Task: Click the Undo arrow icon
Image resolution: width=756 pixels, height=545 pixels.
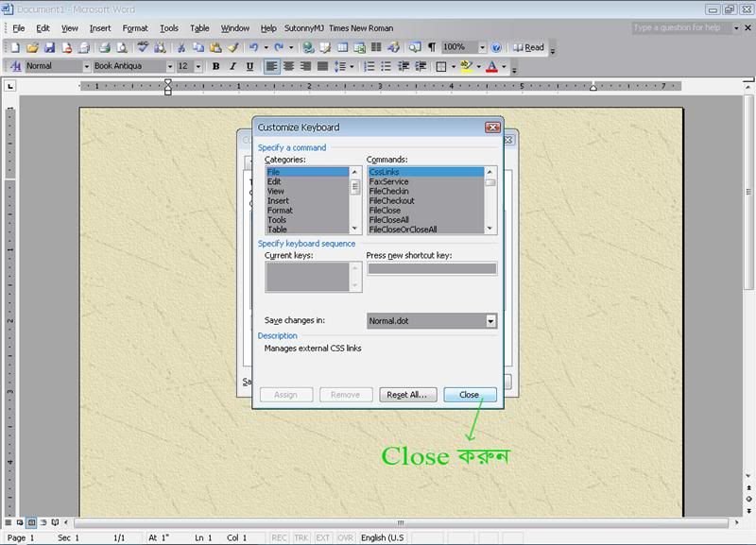Action: coord(253,47)
